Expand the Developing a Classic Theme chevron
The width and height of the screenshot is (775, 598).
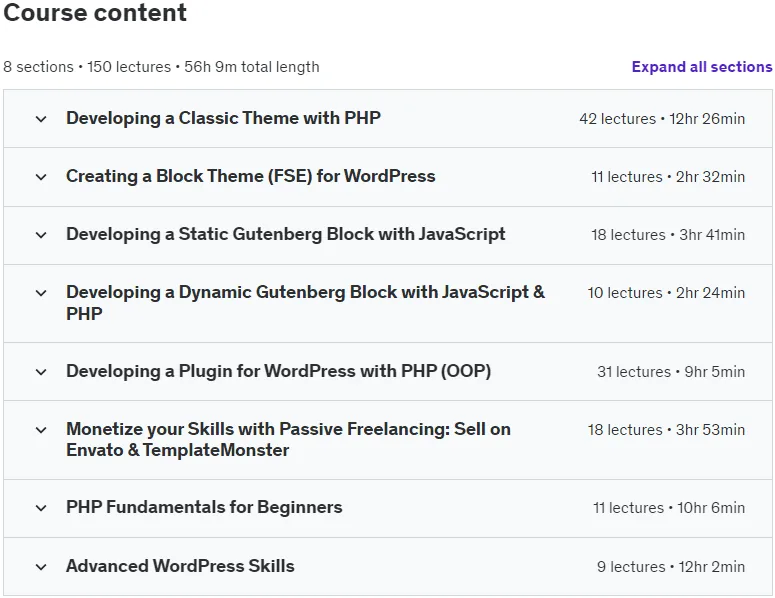click(41, 119)
